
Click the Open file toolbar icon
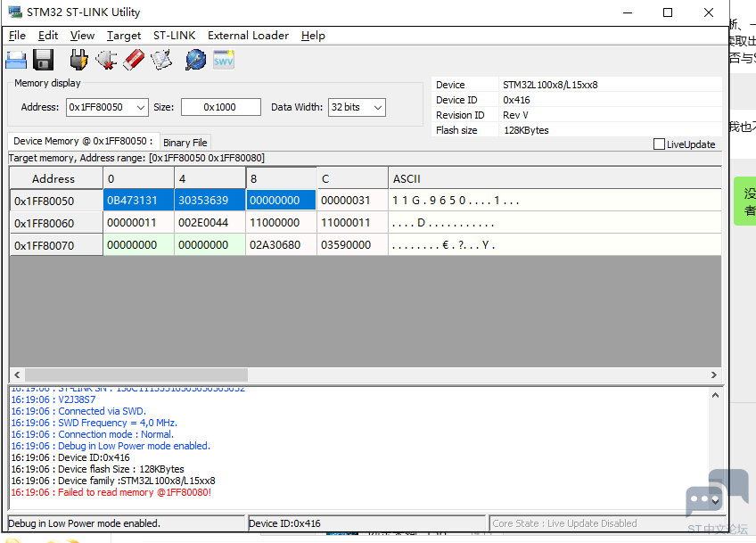pos(16,61)
